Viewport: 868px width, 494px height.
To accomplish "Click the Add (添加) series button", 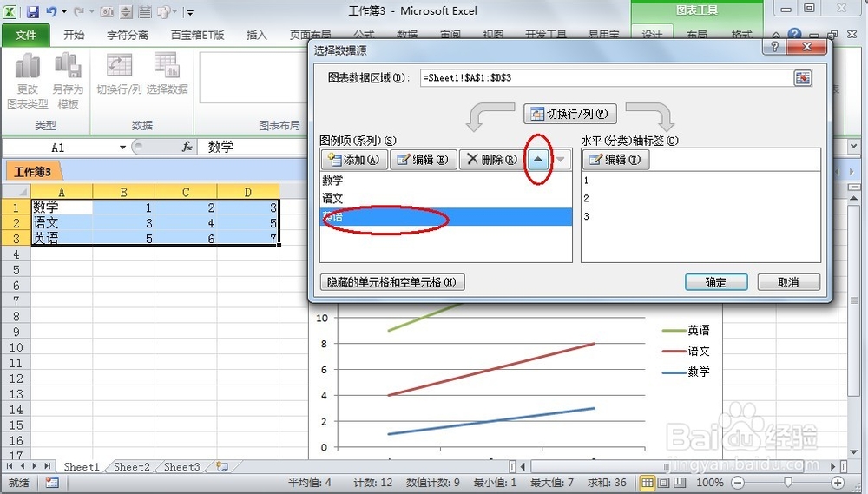I will coord(354,160).
